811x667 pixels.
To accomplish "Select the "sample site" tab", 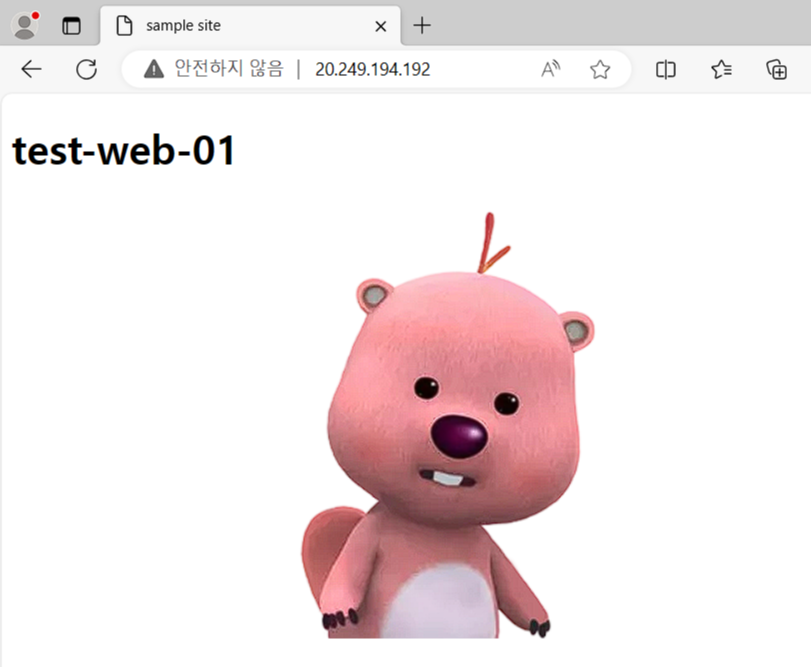I will click(x=250, y=25).
